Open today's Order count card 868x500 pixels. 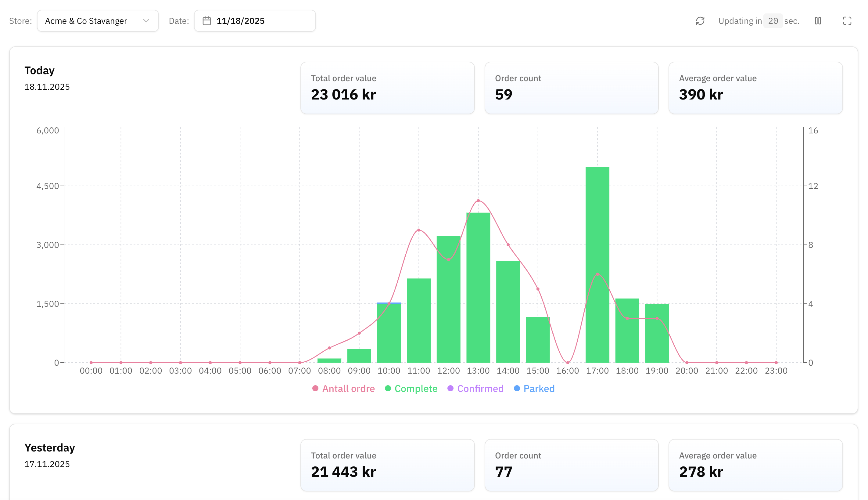[571, 88]
